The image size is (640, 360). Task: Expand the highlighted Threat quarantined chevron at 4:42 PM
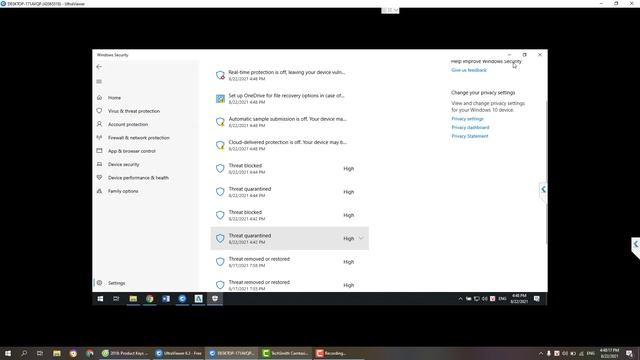(x=361, y=238)
